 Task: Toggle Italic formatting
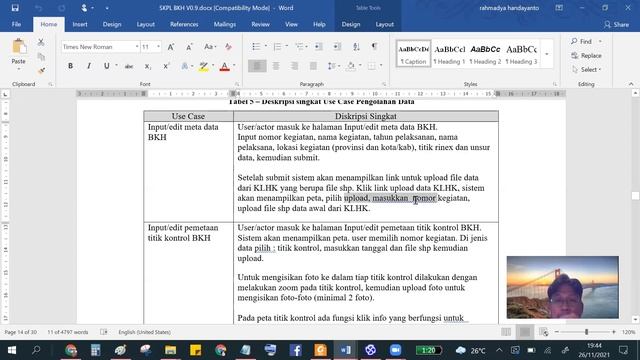click(x=89, y=66)
